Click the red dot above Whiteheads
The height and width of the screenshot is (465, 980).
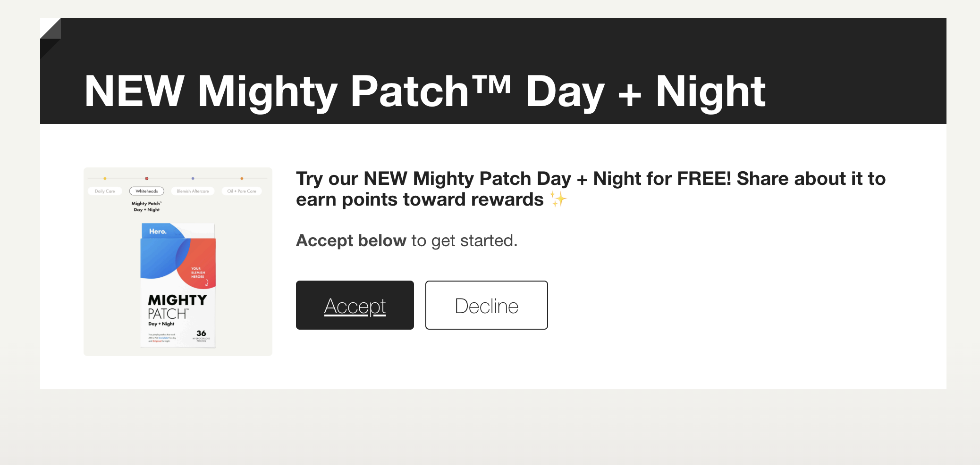click(147, 178)
